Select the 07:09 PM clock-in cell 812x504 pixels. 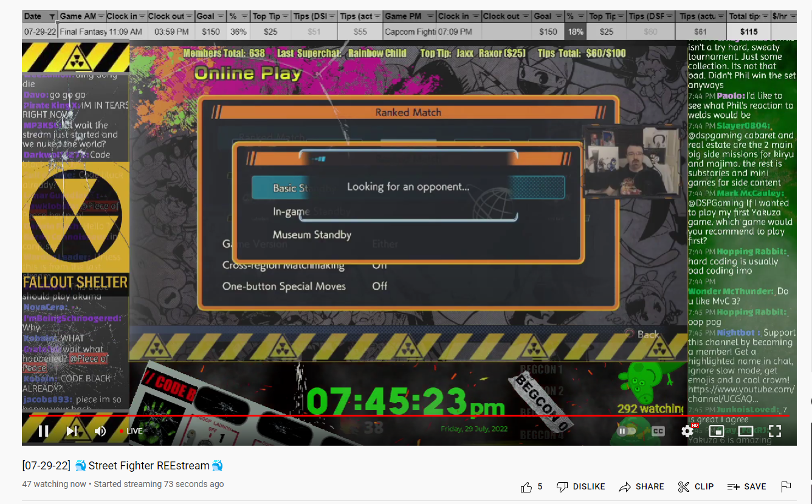[458, 32]
